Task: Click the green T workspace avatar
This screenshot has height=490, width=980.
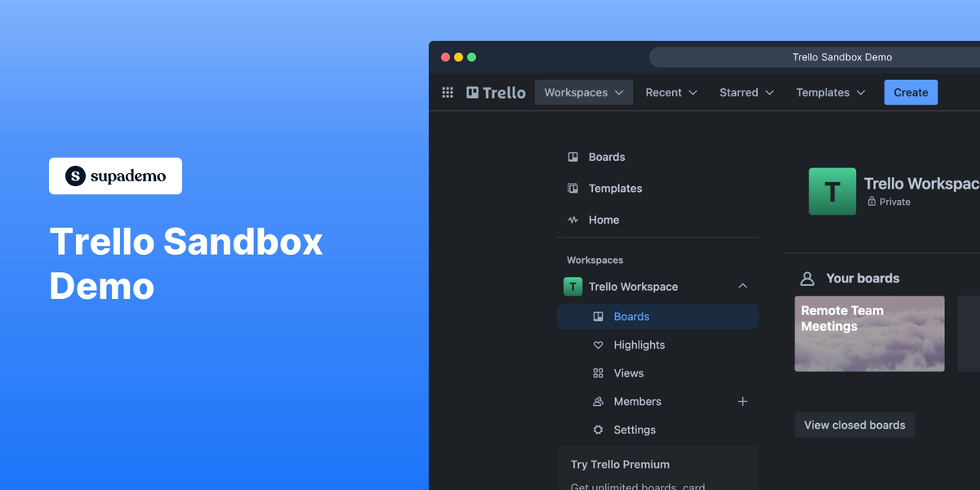Action: [831, 191]
